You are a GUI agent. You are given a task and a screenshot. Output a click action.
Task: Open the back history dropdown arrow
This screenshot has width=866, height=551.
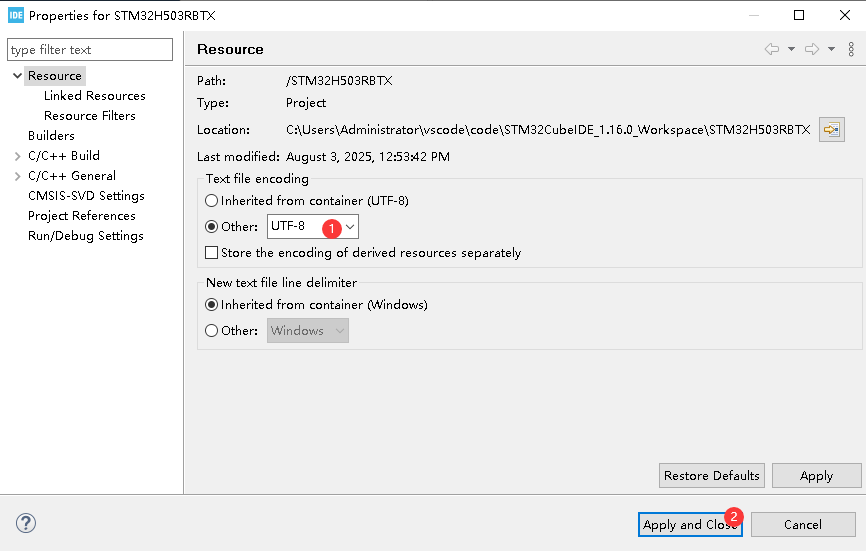pyautogui.click(x=791, y=49)
